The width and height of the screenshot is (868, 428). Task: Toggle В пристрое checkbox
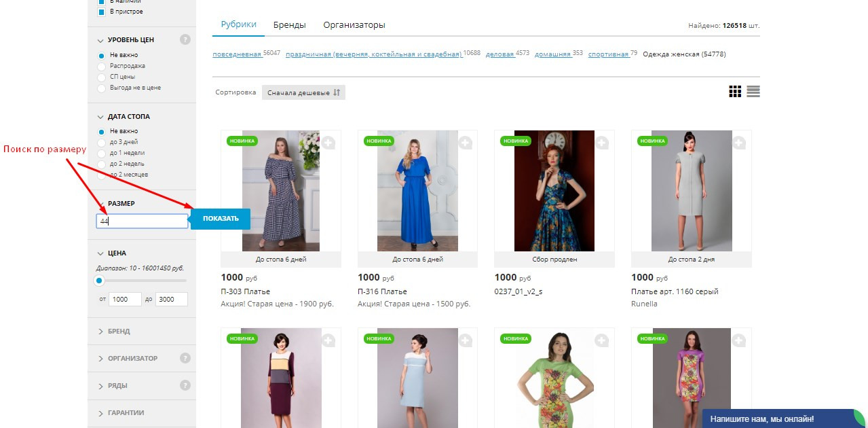coord(102,12)
